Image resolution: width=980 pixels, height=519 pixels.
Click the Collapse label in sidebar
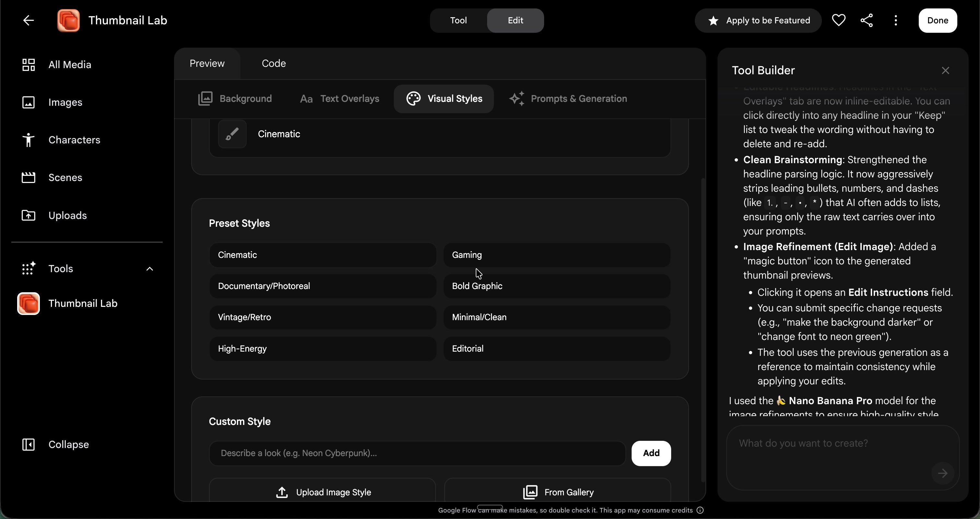tap(69, 444)
